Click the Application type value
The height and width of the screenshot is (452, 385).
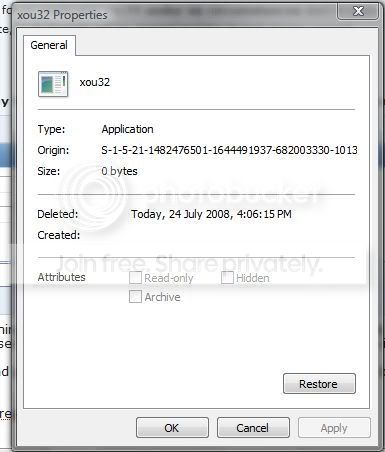pos(127,129)
